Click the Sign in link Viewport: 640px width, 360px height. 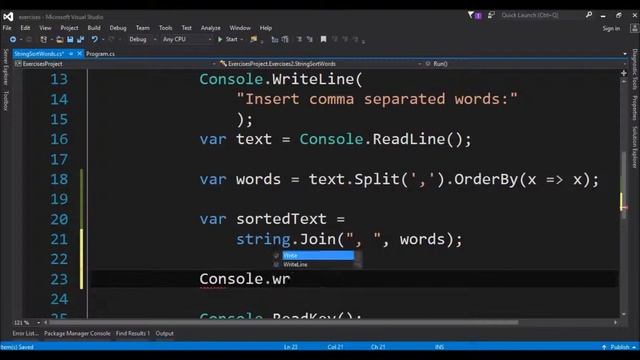(611, 28)
